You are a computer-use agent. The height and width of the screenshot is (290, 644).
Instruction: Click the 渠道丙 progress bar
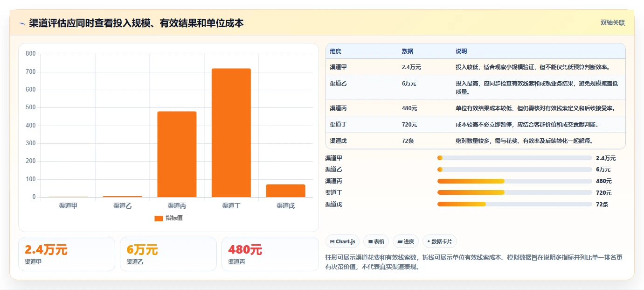pyautogui.click(x=515, y=181)
